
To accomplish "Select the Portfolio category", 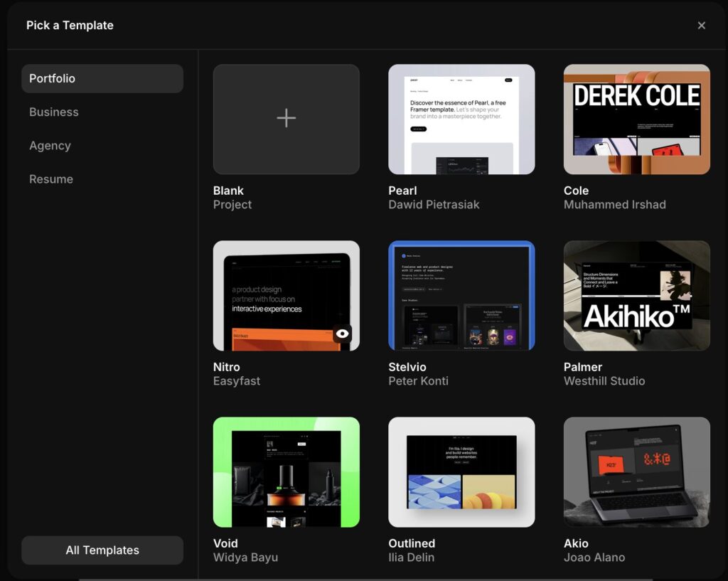I will click(x=102, y=78).
